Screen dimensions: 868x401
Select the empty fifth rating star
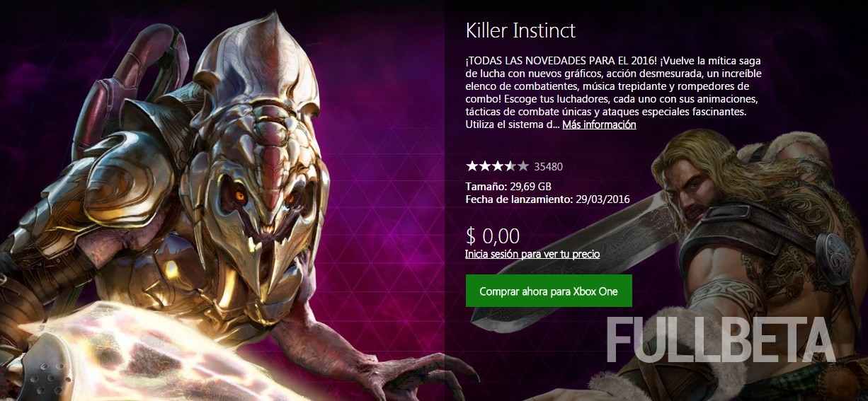coord(522,166)
